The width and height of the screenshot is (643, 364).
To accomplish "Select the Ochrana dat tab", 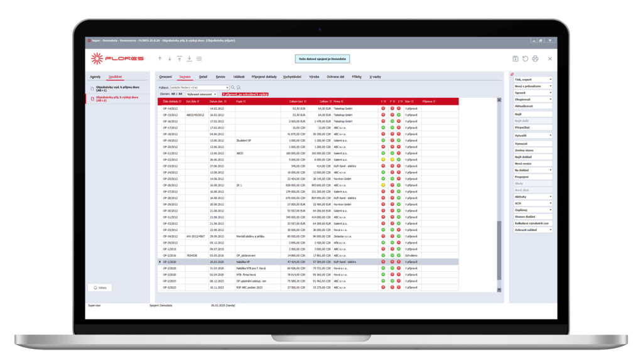I will tap(335, 77).
